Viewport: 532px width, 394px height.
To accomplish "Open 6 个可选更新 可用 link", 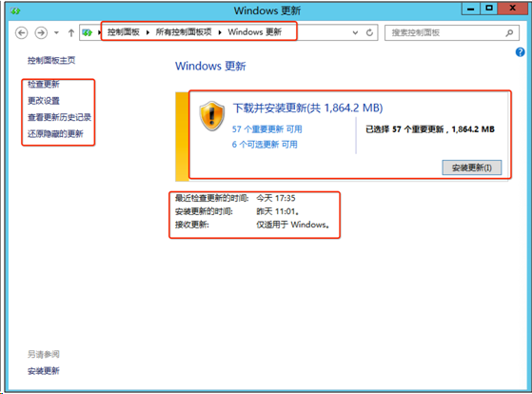I will (265, 145).
